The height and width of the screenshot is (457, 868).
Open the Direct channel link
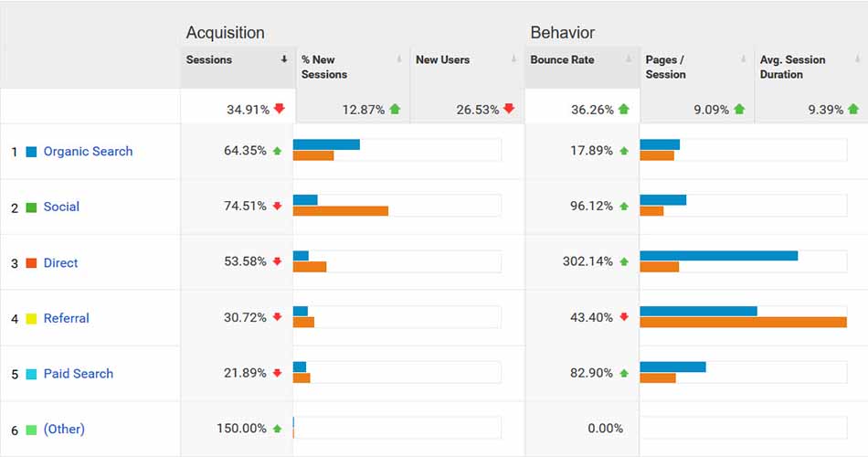click(x=60, y=263)
